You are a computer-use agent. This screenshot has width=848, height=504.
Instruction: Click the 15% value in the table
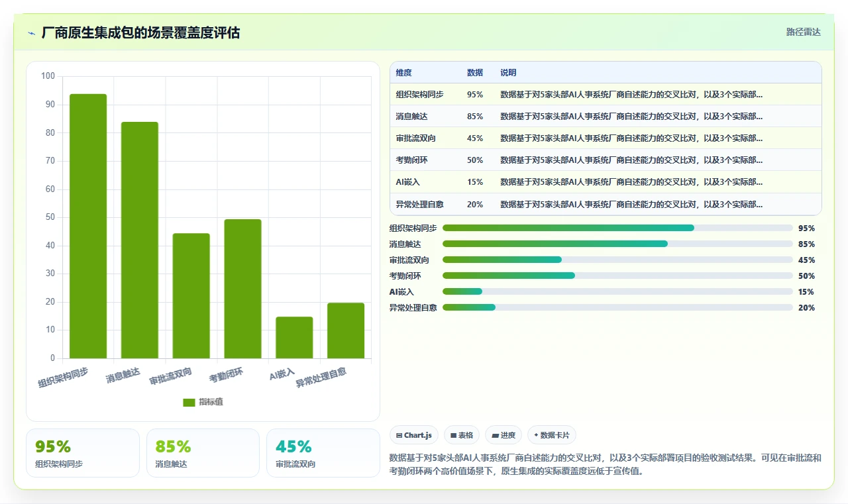[475, 182]
